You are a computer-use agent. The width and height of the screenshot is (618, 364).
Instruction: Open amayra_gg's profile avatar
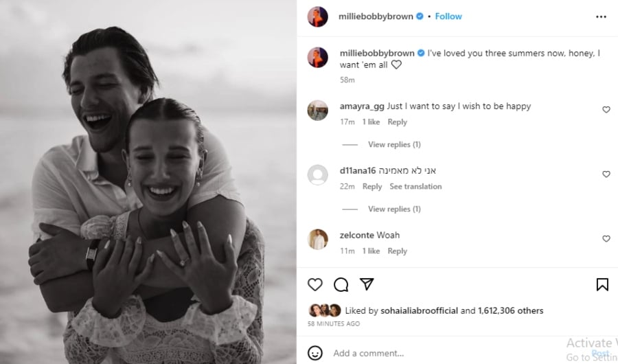coord(317,110)
